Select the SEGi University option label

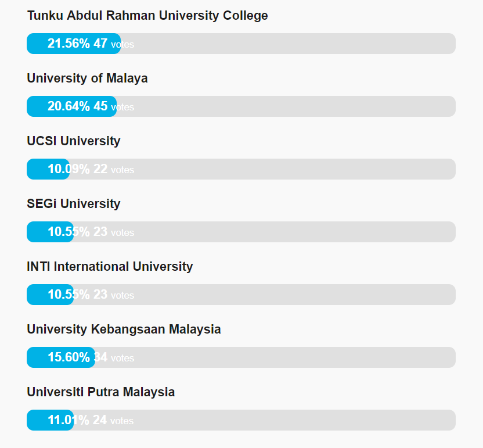73,204
